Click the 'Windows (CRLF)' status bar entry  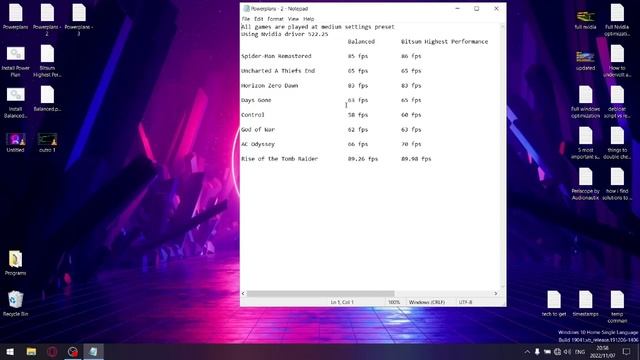(x=427, y=302)
